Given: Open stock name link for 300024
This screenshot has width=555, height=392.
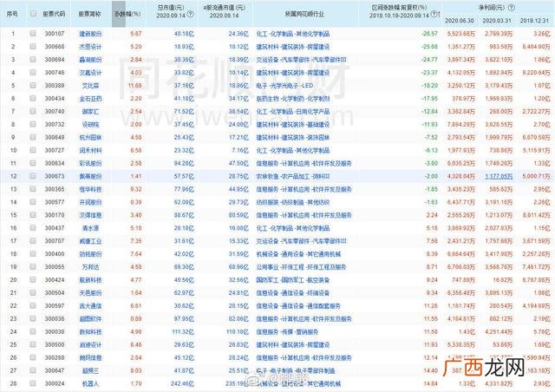Looking at the screenshot, I should (x=90, y=383).
